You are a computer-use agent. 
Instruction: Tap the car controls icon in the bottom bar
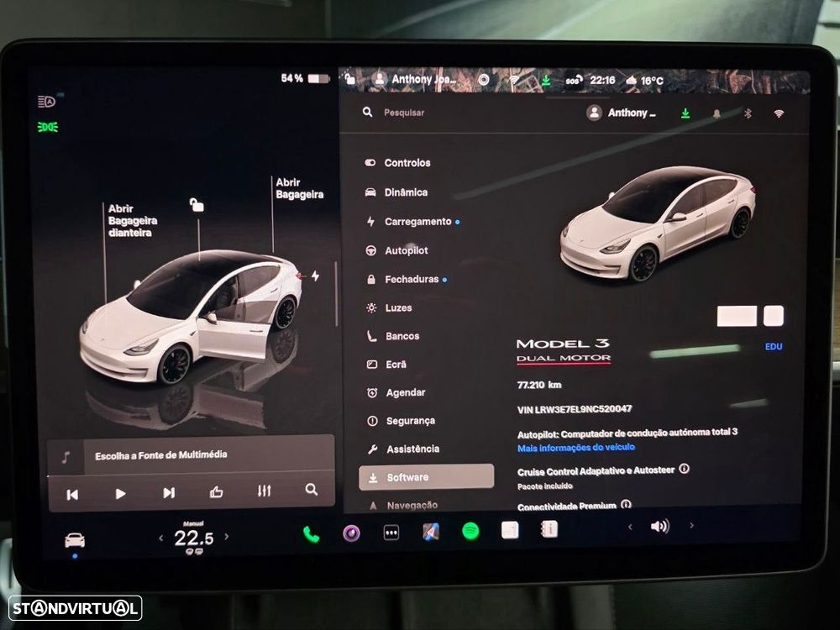[x=75, y=540]
